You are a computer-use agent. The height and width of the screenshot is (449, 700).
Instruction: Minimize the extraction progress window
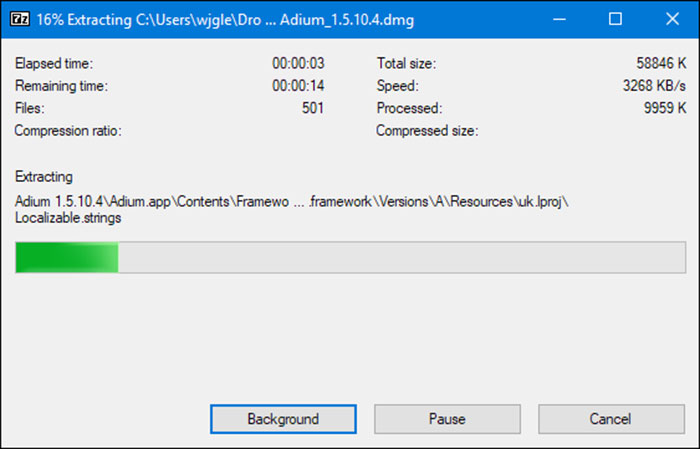click(562, 19)
